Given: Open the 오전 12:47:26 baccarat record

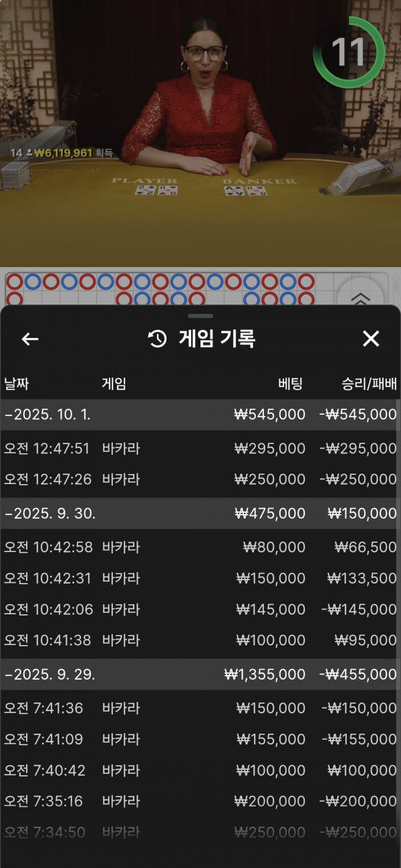Looking at the screenshot, I should (200, 479).
